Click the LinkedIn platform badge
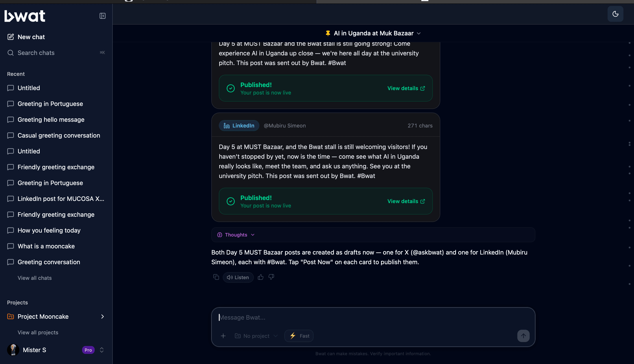This screenshot has height=364, width=634. pyautogui.click(x=239, y=126)
